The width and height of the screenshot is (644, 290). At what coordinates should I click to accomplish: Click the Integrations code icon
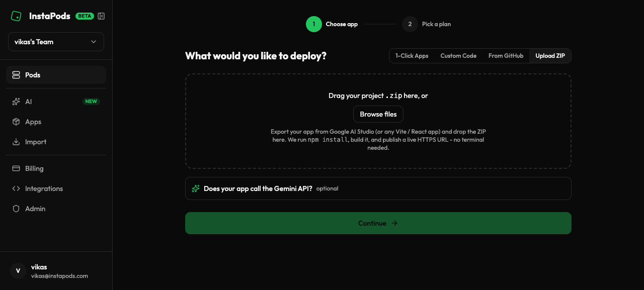16,188
